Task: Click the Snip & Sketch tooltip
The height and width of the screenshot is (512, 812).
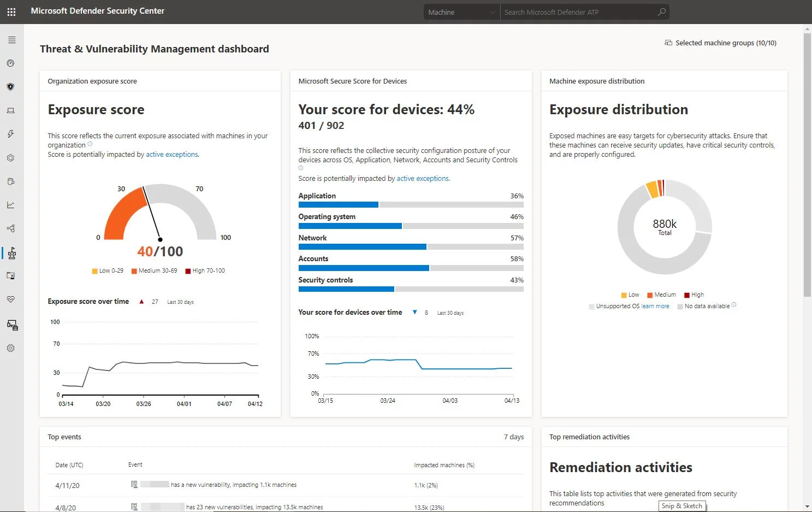Action: [682, 506]
